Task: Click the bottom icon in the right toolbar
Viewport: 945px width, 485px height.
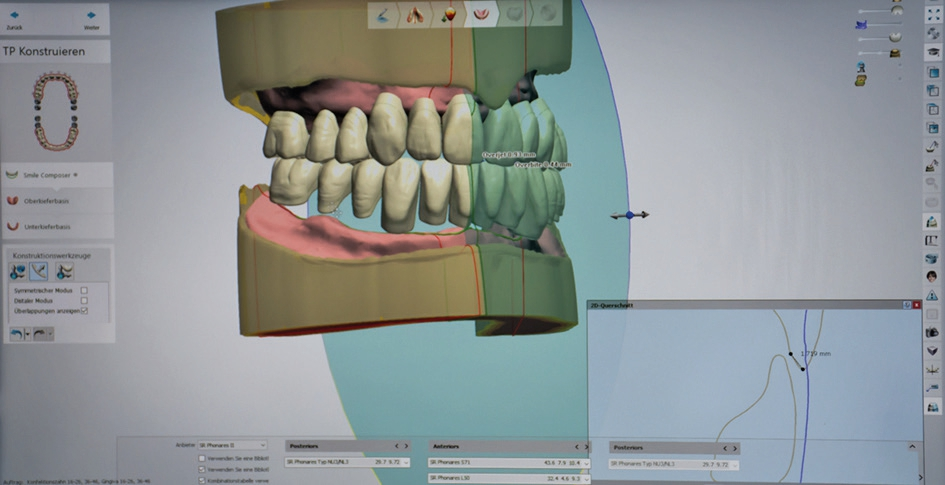Action: (x=932, y=407)
